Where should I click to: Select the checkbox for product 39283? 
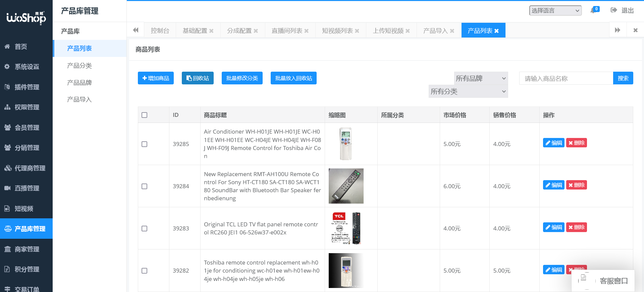145,228
